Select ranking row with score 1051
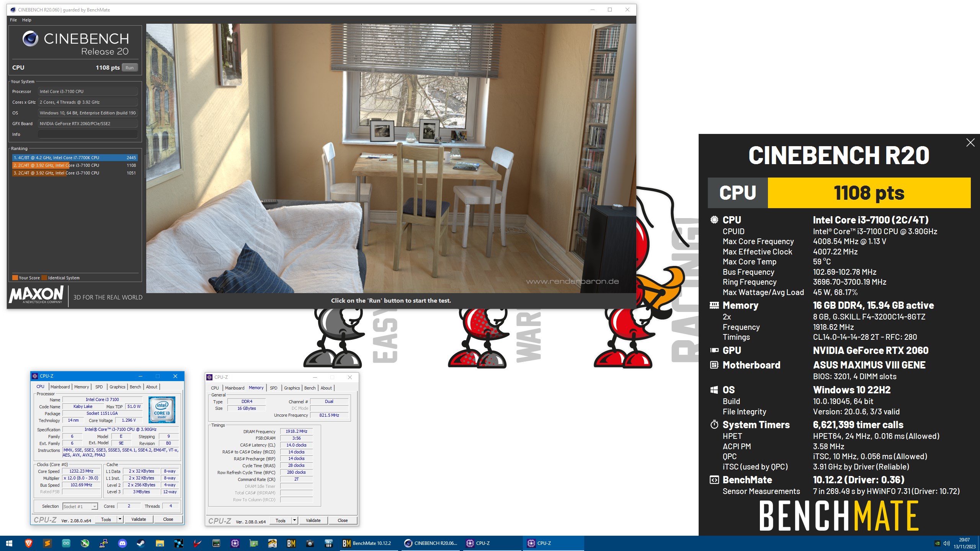 [x=75, y=173]
